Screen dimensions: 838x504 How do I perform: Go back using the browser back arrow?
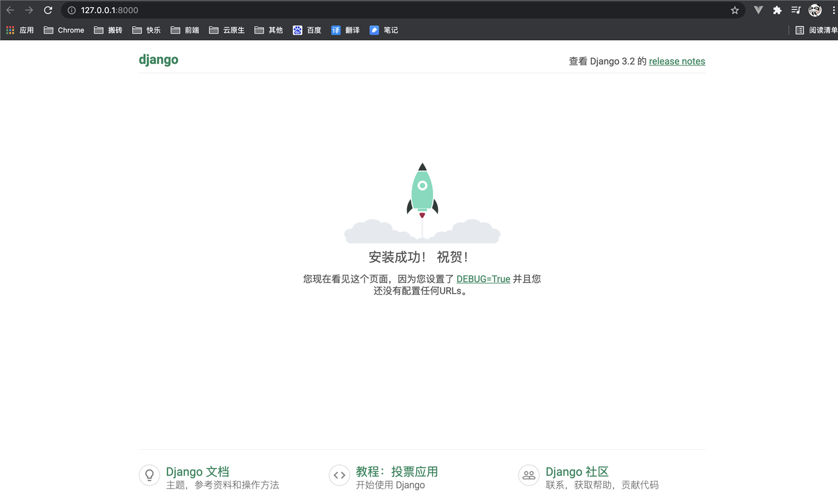(10, 10)
